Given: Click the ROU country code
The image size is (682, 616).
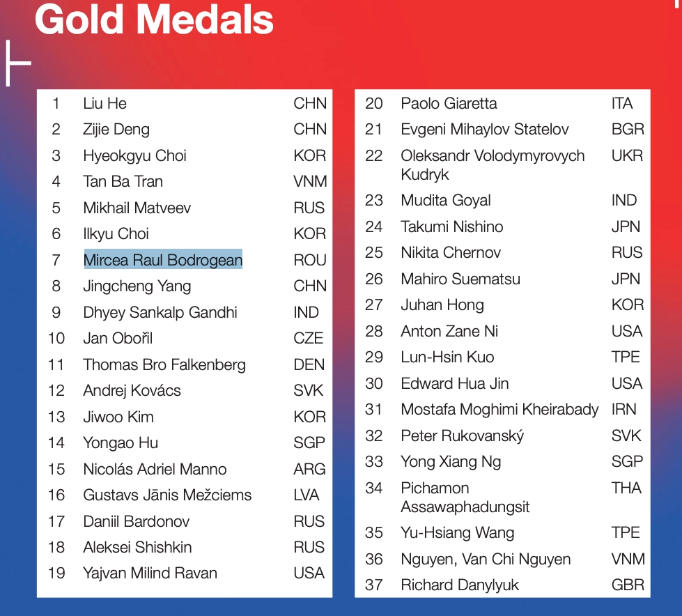Looking at the screenshot, I should pos(310,260).
